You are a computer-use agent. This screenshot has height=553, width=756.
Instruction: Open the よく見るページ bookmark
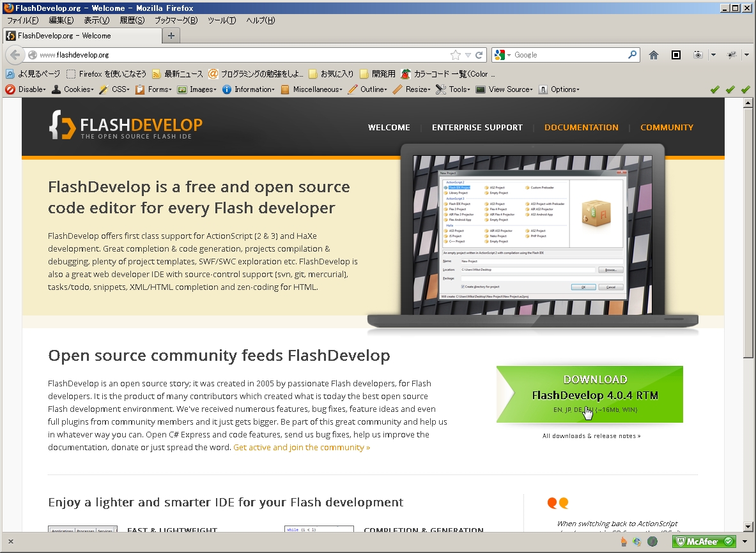coord(33,73)
